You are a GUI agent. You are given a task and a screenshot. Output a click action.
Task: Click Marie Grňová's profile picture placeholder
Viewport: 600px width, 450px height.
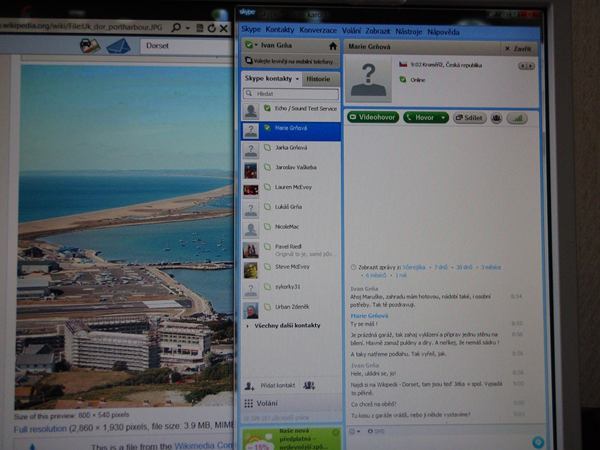coord(368,80)
